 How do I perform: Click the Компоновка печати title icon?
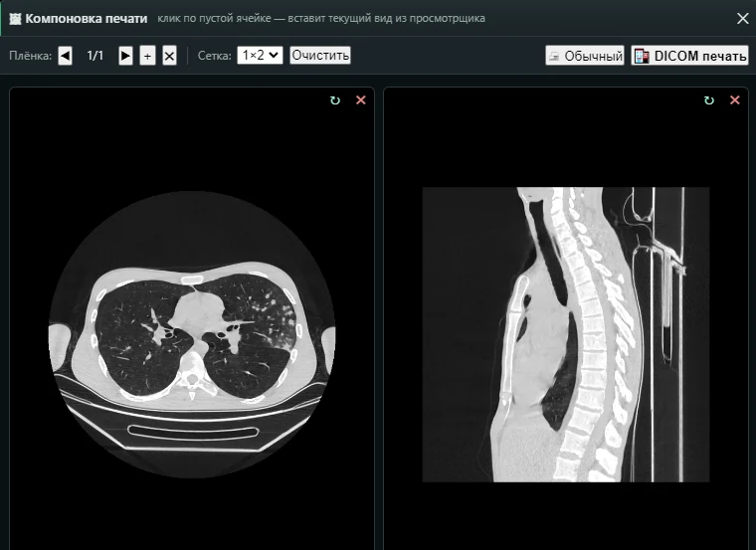click(x=16, y=18)
